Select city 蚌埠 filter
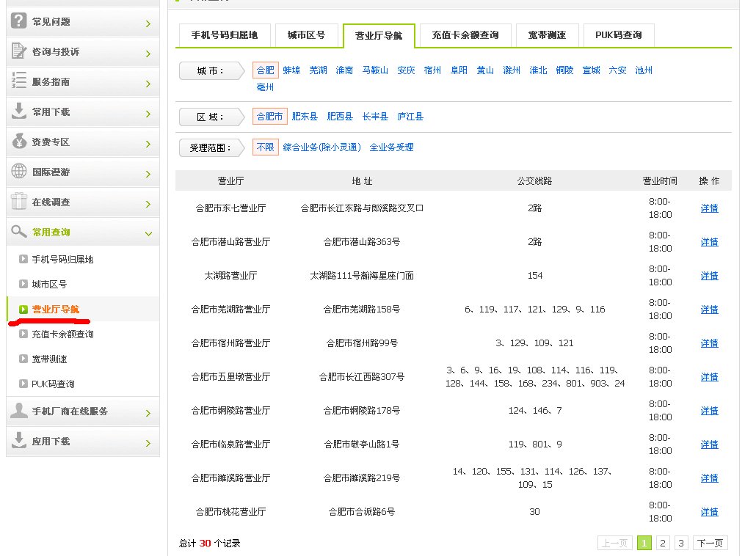756x556 pixels. click(291, 70)
